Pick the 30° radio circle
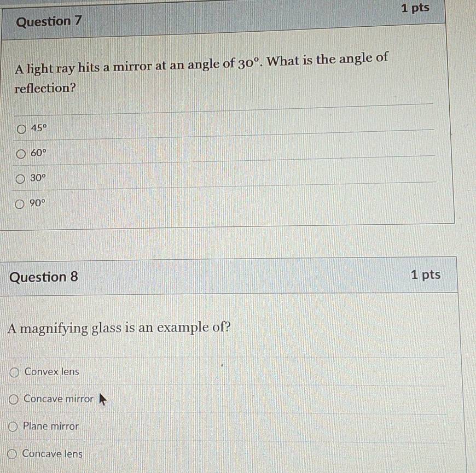 click(20, 179)
